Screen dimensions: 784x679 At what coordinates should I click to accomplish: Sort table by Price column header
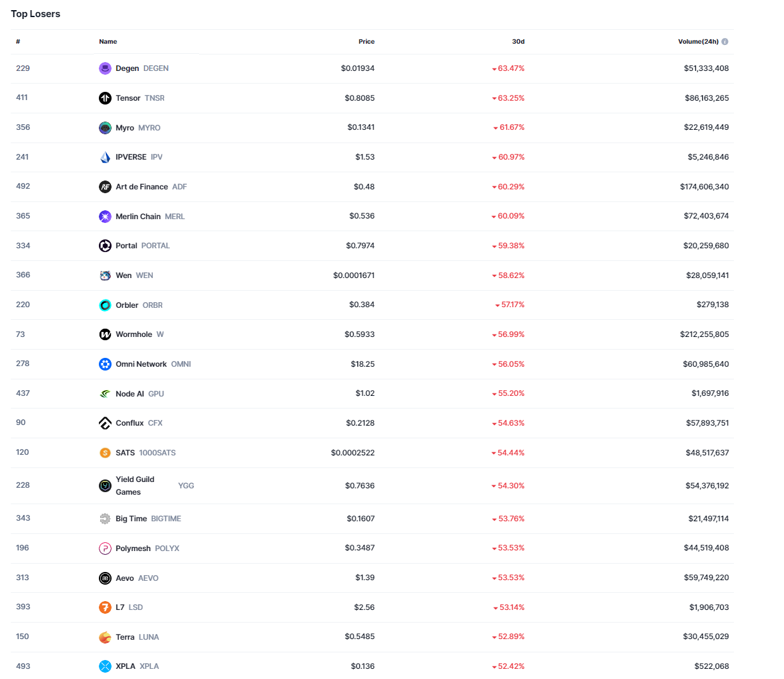[x=366, y=42]
